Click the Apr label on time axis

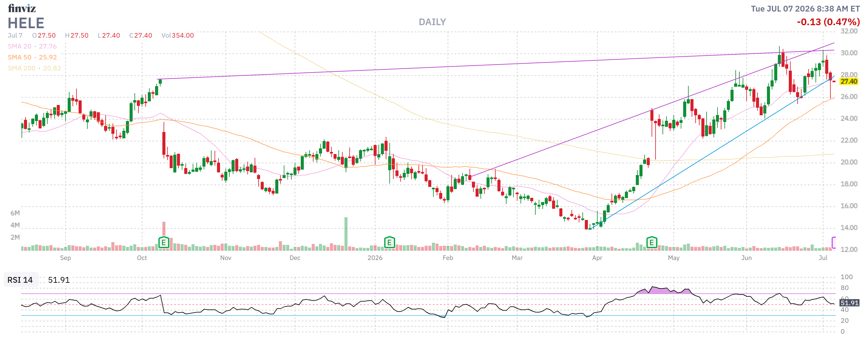[597, 258]
